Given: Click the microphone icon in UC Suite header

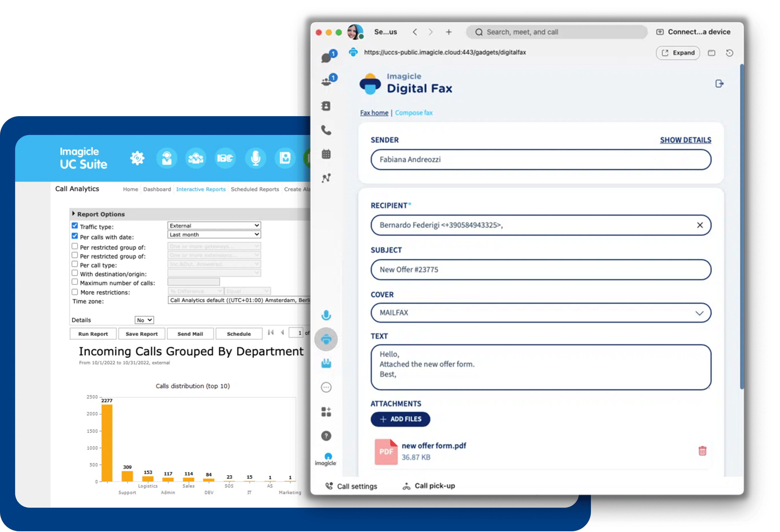Looking at the screenshot, I should tap(255, 158).
